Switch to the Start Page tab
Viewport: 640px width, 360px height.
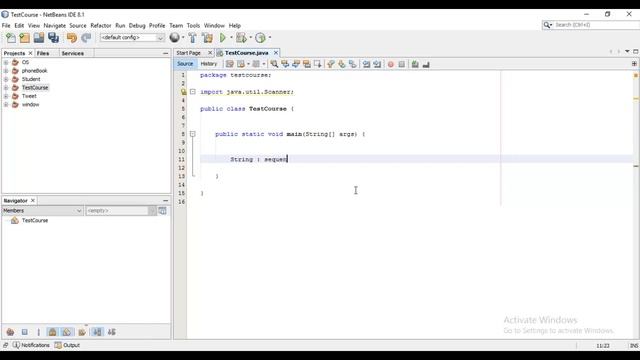coord(189,53)
